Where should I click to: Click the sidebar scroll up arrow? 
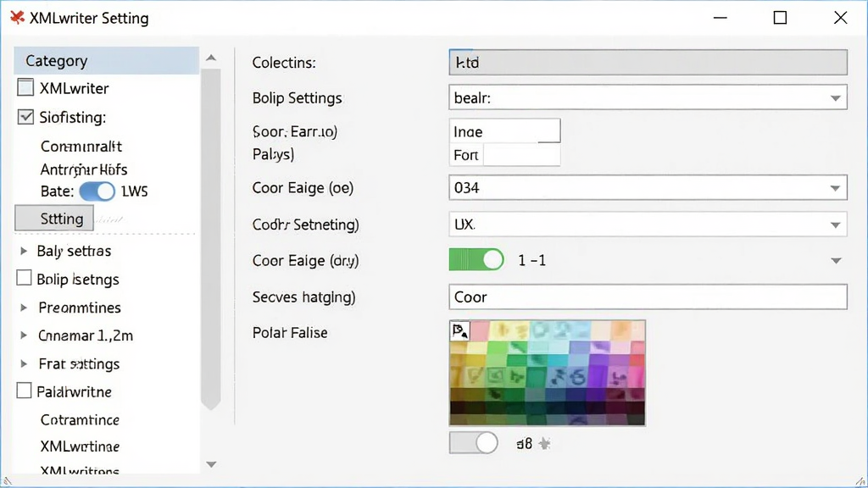[211, 58]
